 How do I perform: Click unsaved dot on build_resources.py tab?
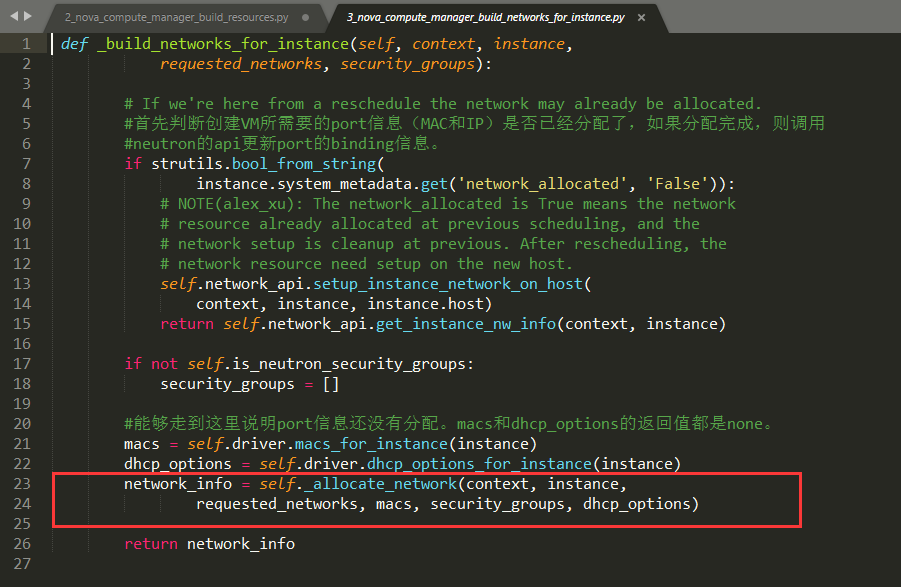pyautogui.click(x=306, y=17)
